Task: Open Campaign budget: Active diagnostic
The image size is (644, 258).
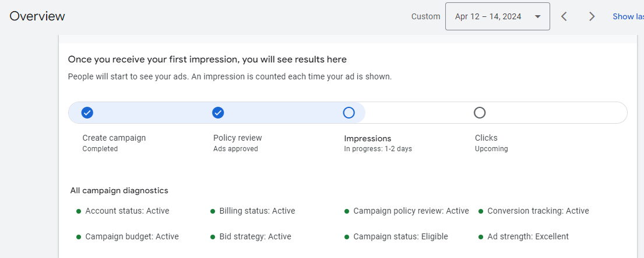Action: [132, 236]
